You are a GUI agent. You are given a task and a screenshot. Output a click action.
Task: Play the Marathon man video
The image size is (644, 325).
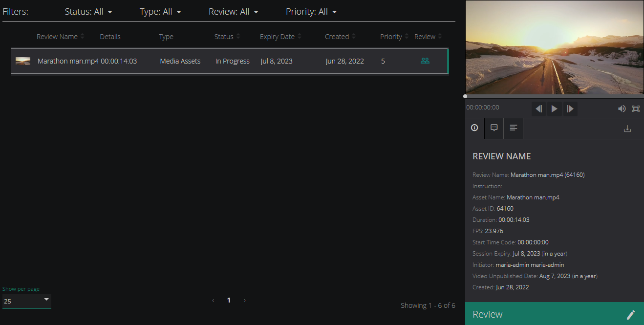point(554,108)
